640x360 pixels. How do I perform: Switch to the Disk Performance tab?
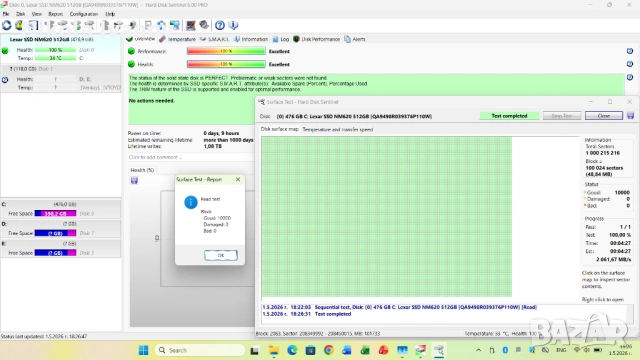pyautogui.click(x=317, y=39)
